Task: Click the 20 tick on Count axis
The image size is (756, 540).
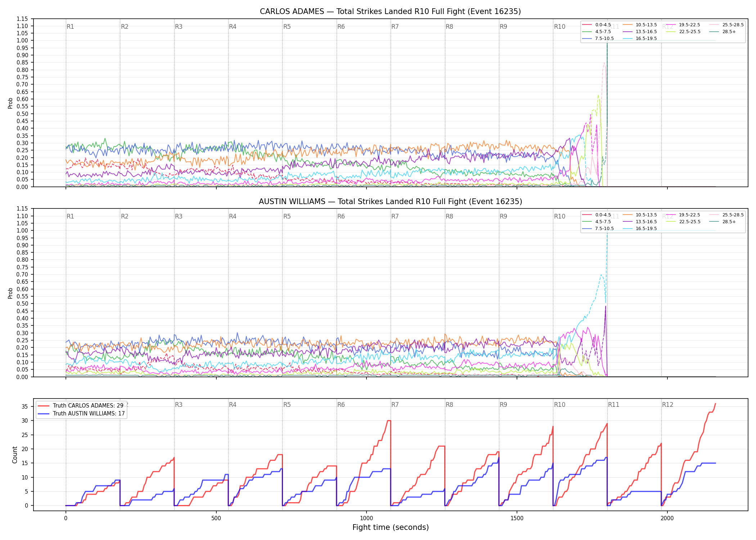Action: click(x=24, y=449)
